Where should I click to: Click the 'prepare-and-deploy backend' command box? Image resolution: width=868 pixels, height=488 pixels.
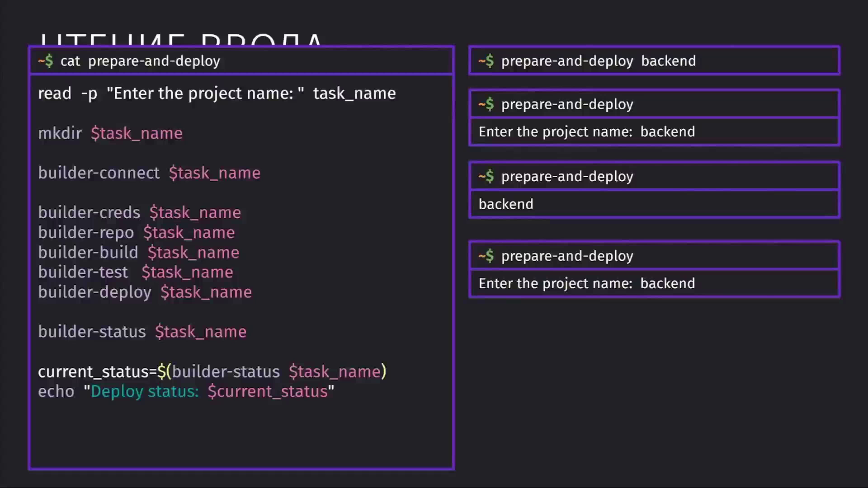(x=654, y=61)
